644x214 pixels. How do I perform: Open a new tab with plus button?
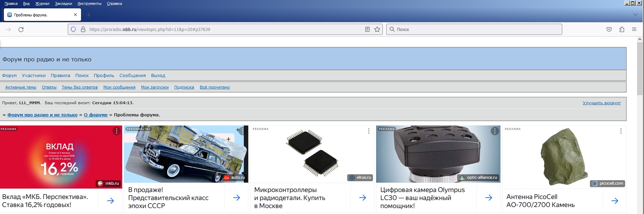tap(88, 15)
